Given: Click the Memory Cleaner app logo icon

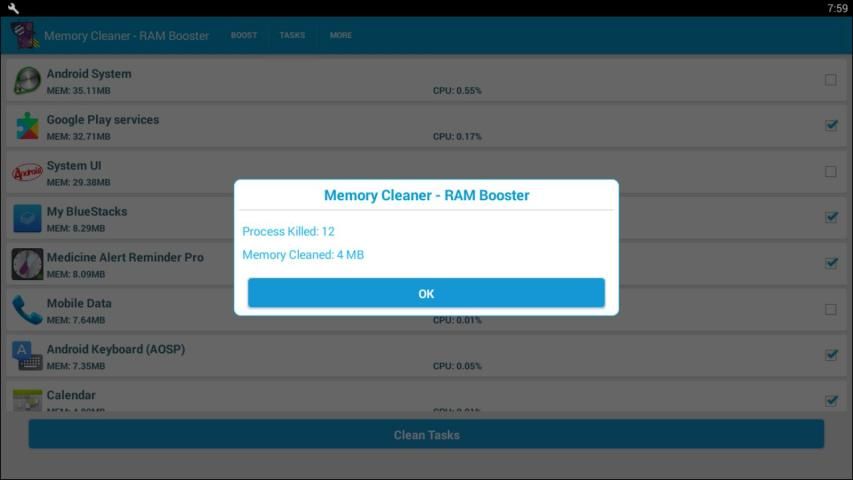Looking at the screenshot, I should click(x=24, y=35).
